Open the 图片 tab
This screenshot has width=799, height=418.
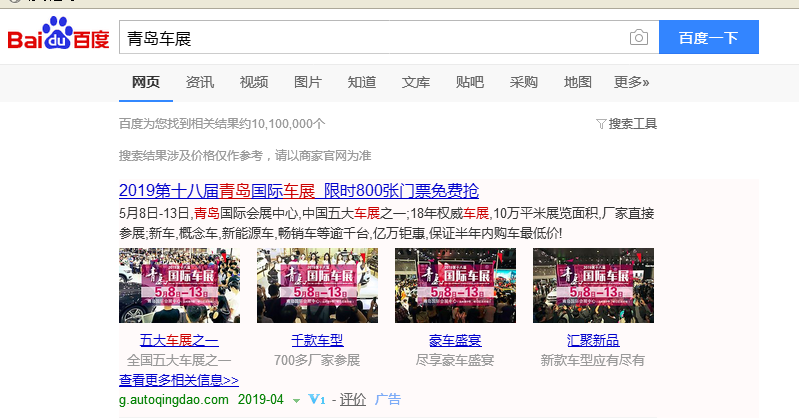tap(308, 82)
